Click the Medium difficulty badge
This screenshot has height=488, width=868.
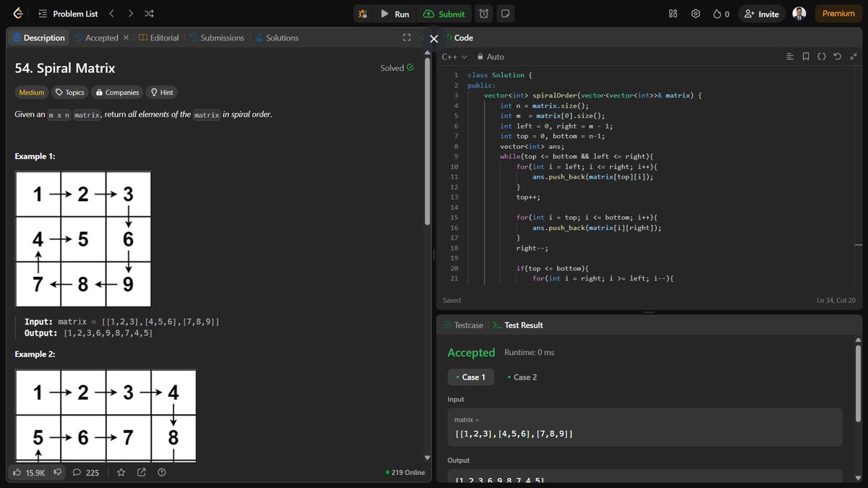click(31, 93)
